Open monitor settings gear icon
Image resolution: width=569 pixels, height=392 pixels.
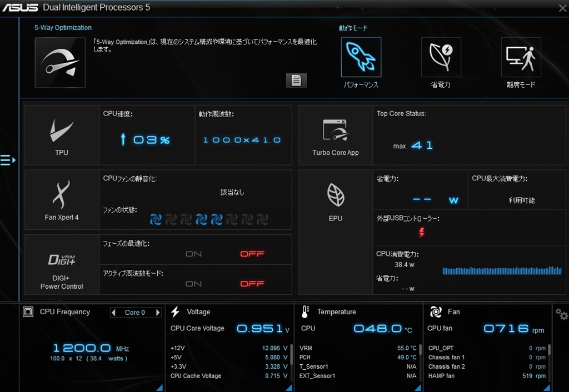[561, 314]
